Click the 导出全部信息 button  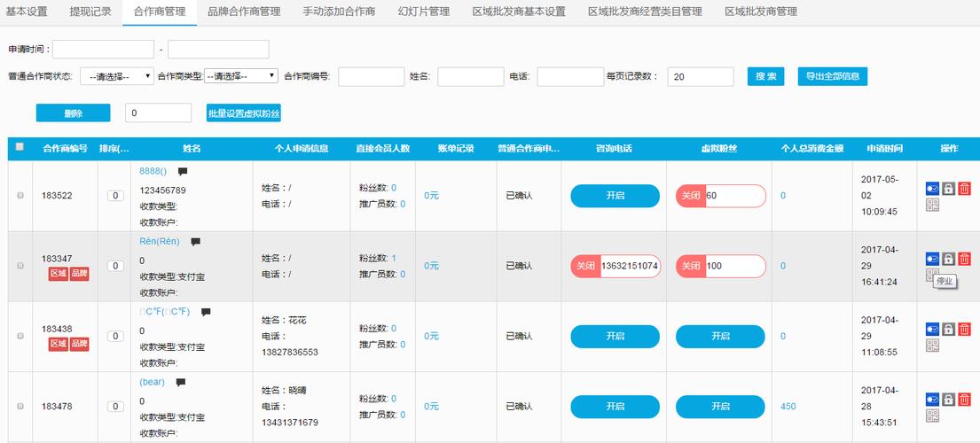tap(833, 77)
